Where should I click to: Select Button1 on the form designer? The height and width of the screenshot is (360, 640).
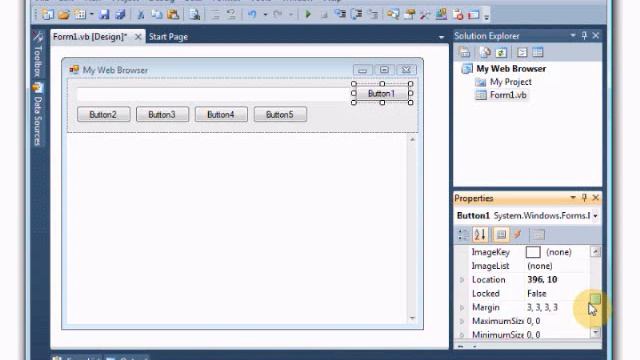point(382,93)
